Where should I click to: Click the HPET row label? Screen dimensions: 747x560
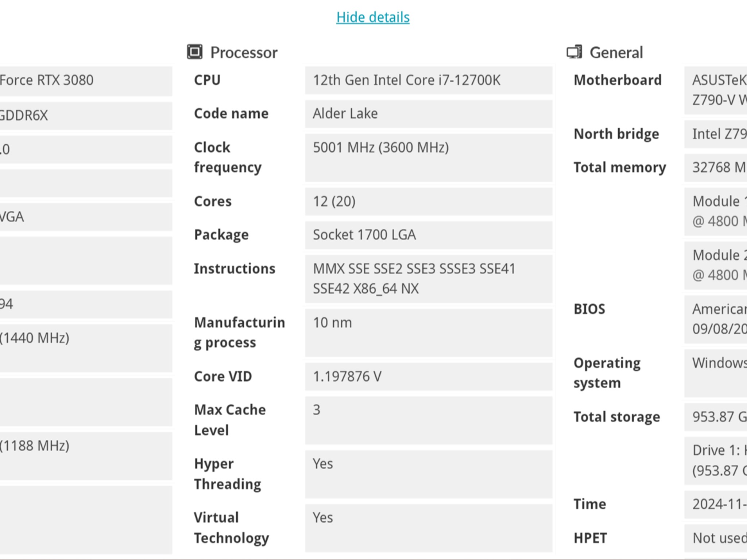coord(590,538)
